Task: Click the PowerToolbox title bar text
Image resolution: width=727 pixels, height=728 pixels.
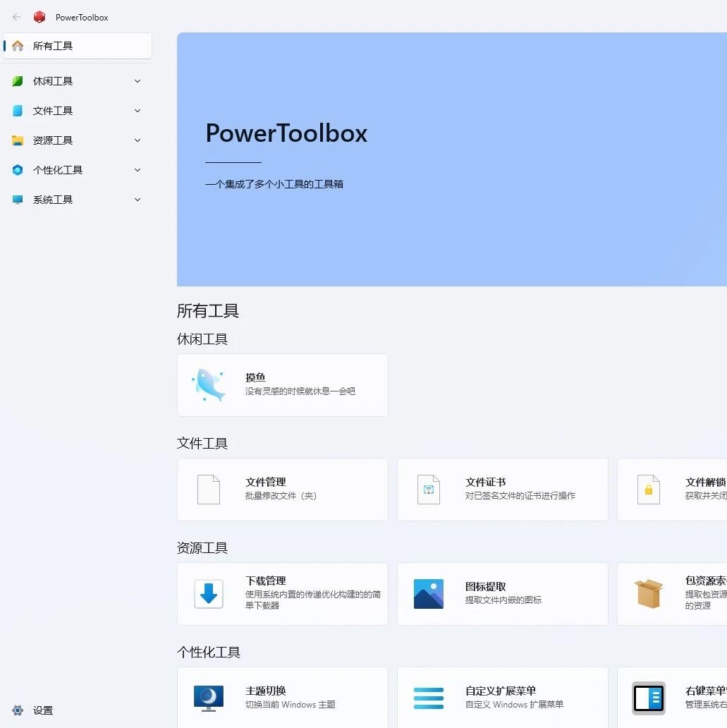Action: click(x=82, y=18)
